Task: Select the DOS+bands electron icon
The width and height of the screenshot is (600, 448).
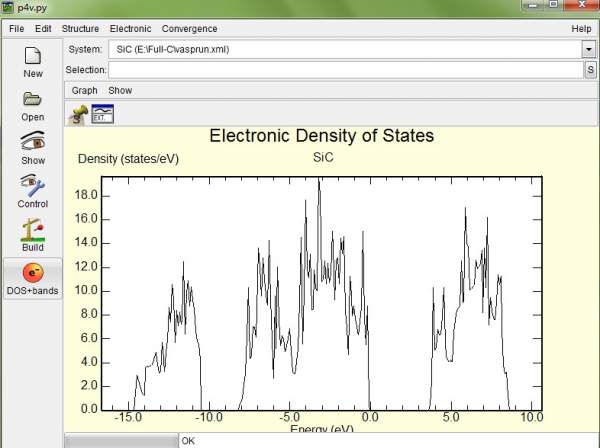Action: click(33, 272)
